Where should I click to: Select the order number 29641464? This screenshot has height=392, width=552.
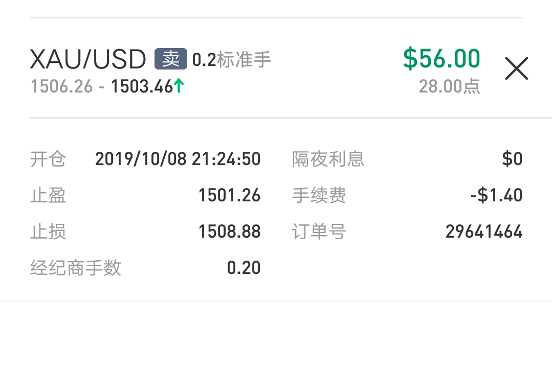pyautogui.click(x=484, y=232)
